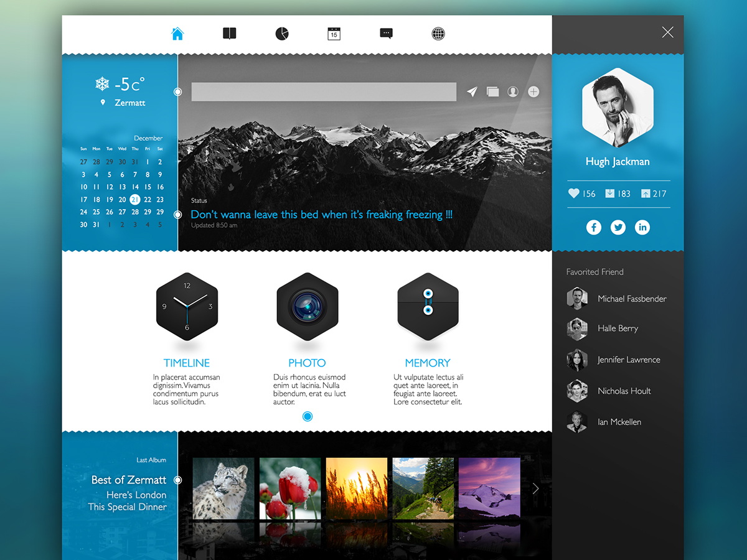Viewport: 747px width, 560px height.
Task: Open the book icon in top navigation
Action: tap(230, 34)
